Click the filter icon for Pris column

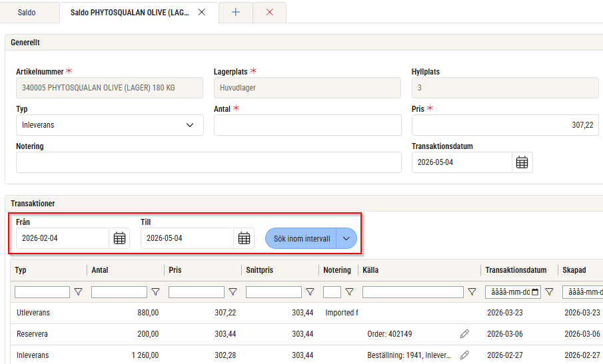click(233, 292)
